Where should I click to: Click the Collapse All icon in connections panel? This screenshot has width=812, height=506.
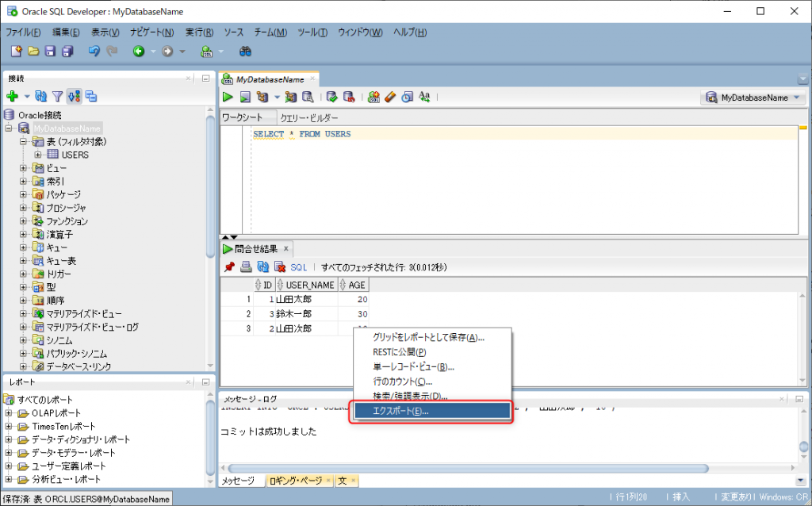tap(91, 96)
